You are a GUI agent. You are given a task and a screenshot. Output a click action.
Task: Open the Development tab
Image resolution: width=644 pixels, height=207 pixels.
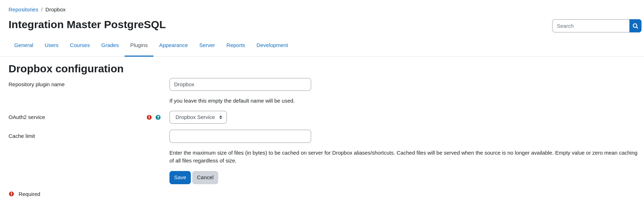(272, 45)
